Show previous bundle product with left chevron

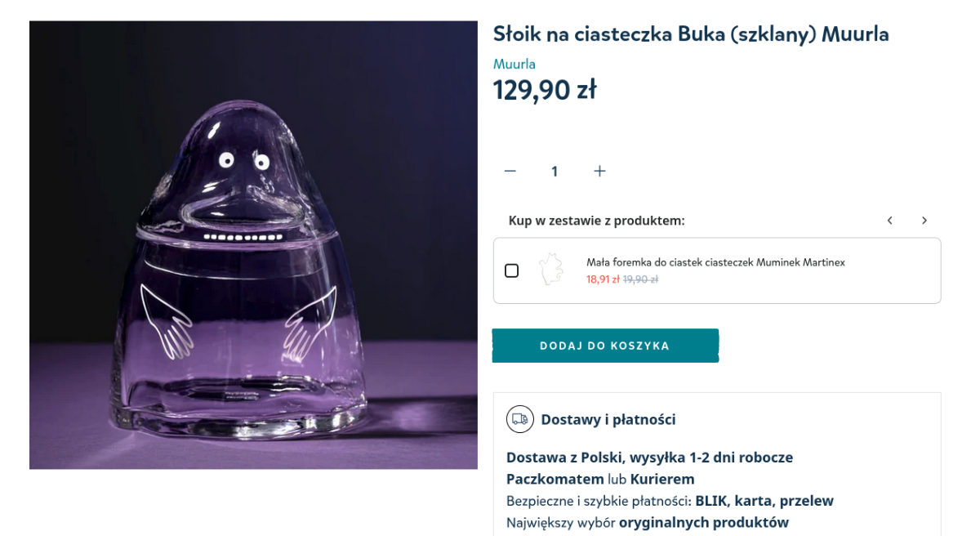[x=890, y=221]
